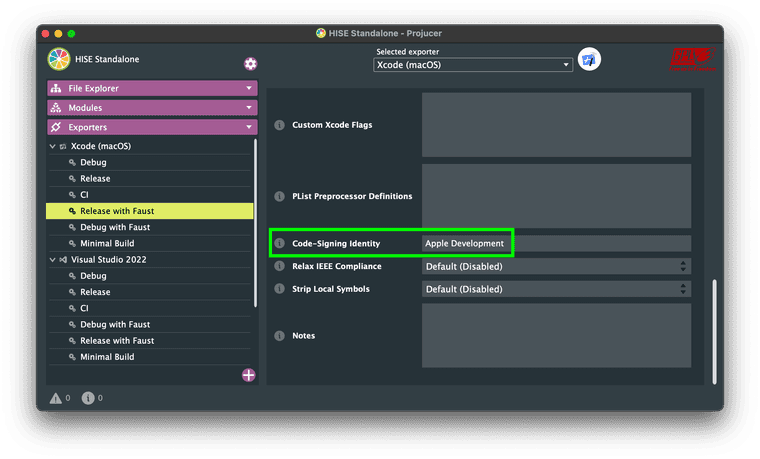
Task: Select Visual Studio Minimal Build
Action: point(150,357)
